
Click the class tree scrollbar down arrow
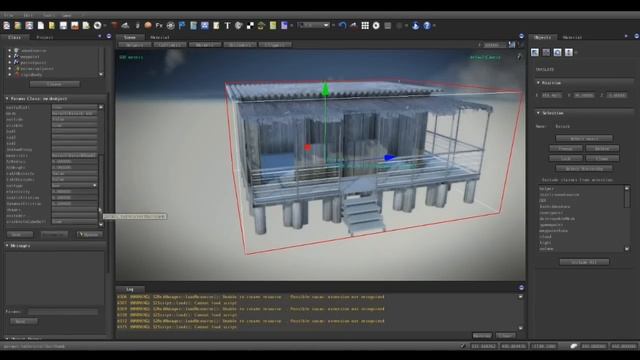point(101,74)
